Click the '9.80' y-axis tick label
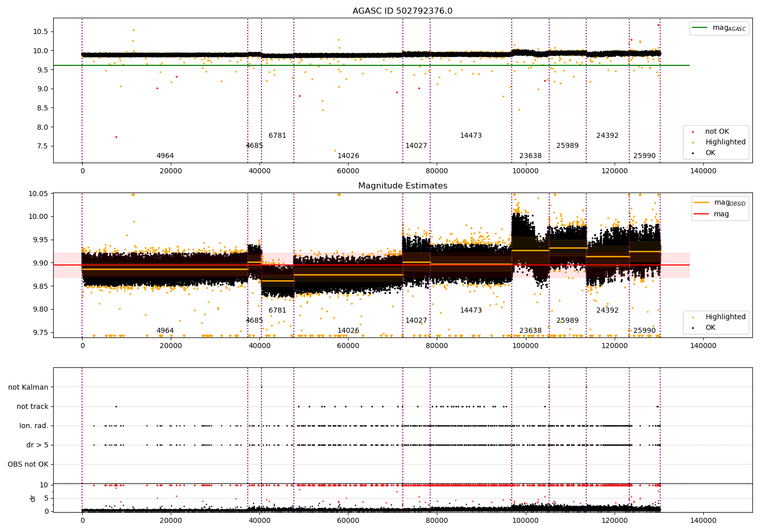Screen dimensions: 760x532 pyautogui.click(x=40, y=310)
